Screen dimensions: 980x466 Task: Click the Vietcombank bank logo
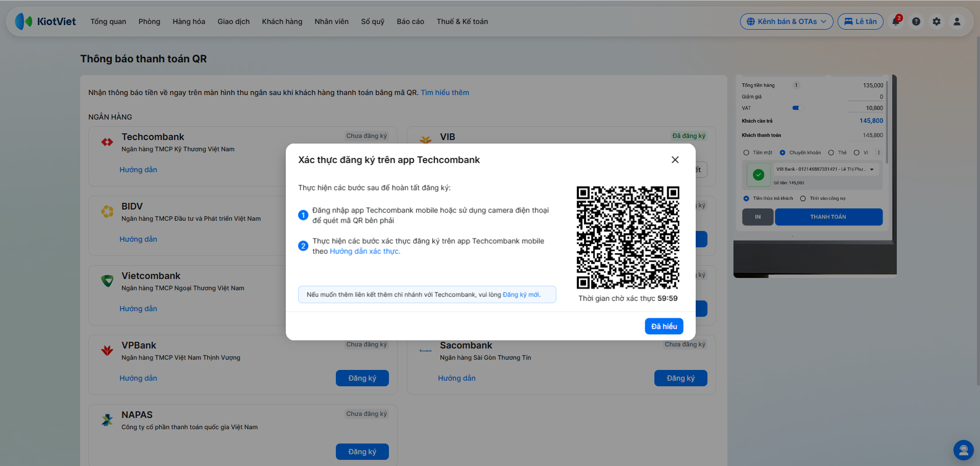tap(107, 281)
